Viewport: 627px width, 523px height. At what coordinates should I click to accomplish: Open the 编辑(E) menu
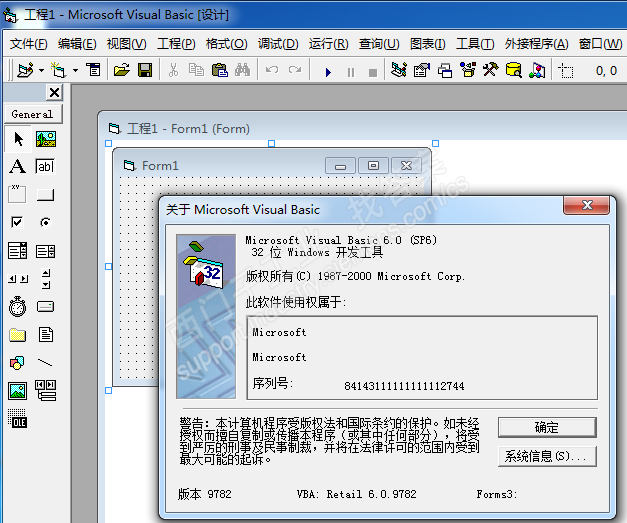77,44
